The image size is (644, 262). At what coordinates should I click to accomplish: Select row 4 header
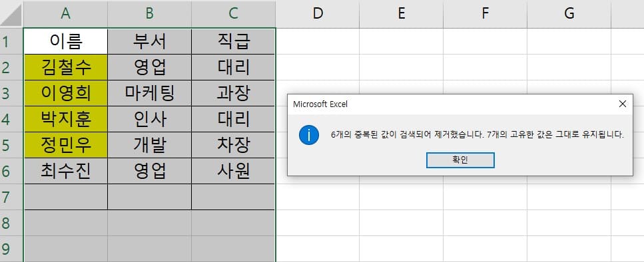coord(11,119)
